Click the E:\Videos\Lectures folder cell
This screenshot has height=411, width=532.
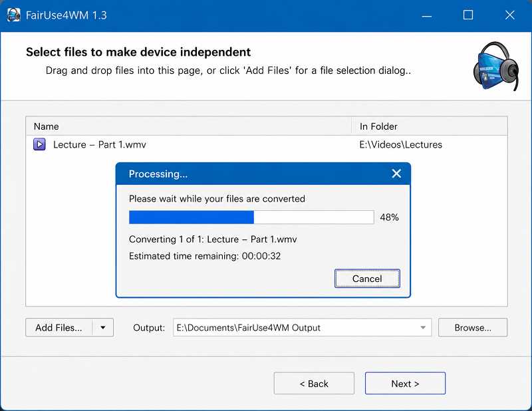coord(401,144)
